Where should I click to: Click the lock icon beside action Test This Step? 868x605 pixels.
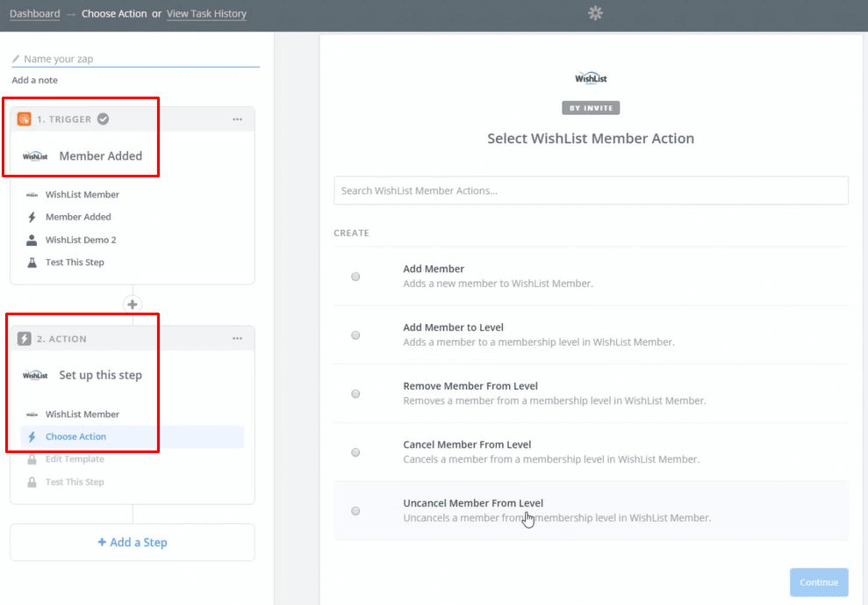click(x=32, y=483)
